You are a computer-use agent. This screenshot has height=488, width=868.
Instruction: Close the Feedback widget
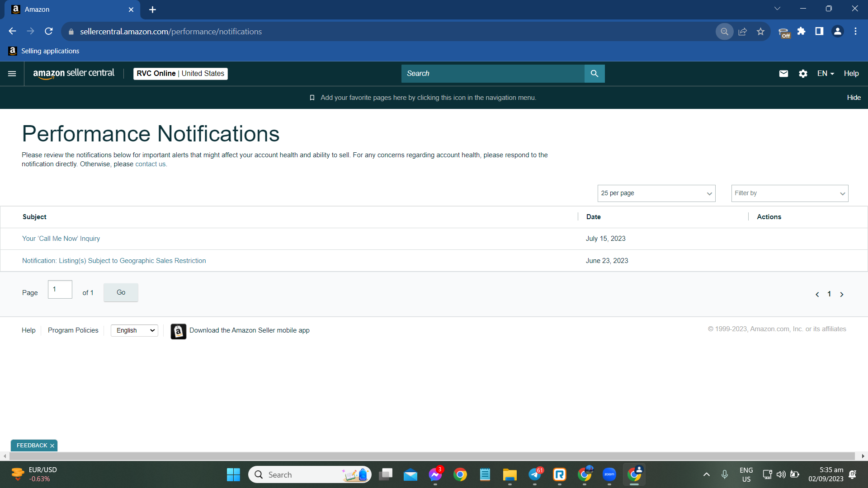[x=52, y=446]
